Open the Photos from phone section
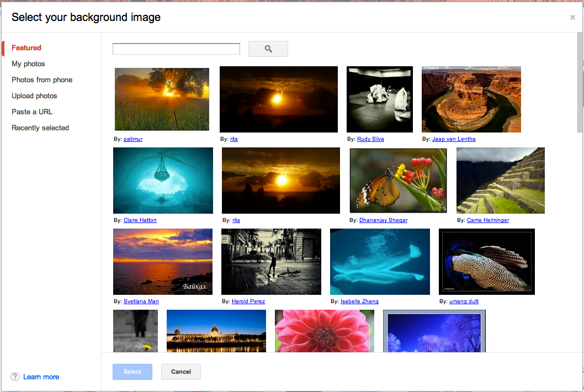Viewport: 584px width, 392px height. click(x=42, y=80)
